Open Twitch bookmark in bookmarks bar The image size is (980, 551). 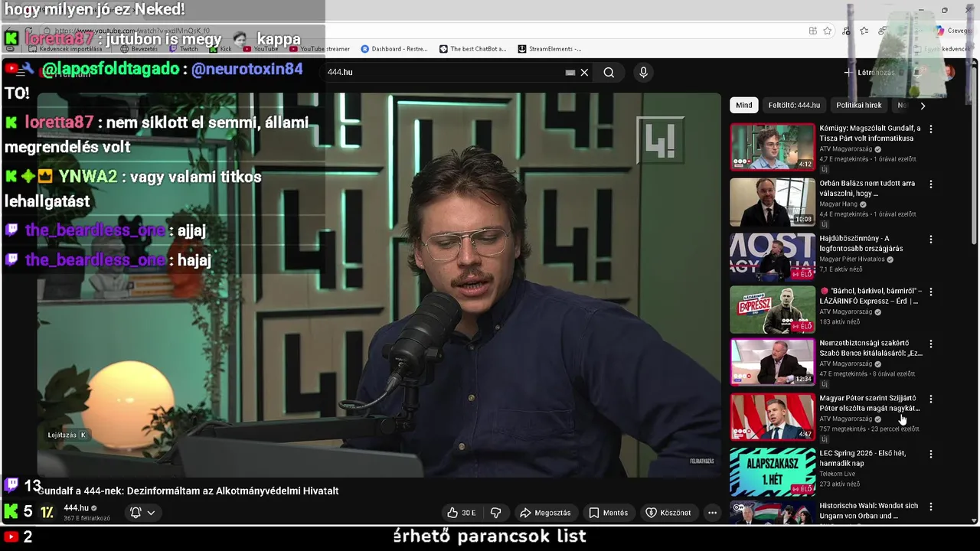point(182,49)
